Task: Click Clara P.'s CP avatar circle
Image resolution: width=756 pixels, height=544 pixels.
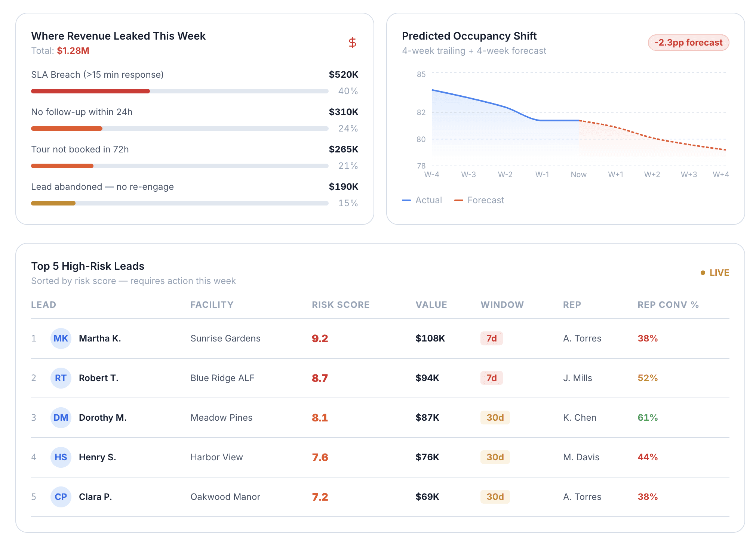Action: point(61,497)
